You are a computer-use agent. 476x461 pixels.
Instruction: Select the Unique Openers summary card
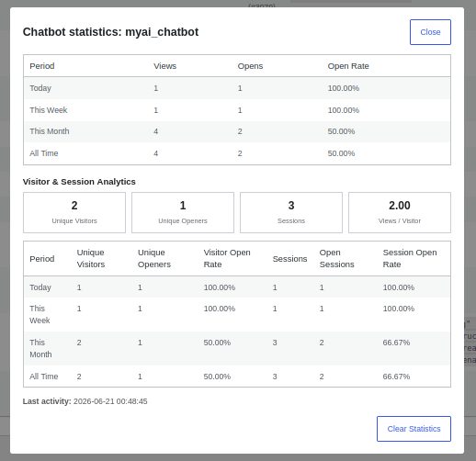click(x=183, y=212)
